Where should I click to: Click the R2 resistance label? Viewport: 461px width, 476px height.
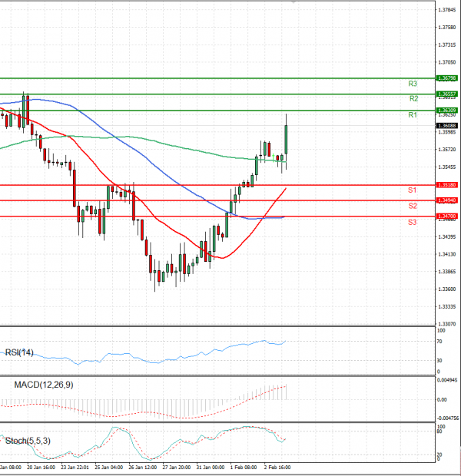pos(413,99)
